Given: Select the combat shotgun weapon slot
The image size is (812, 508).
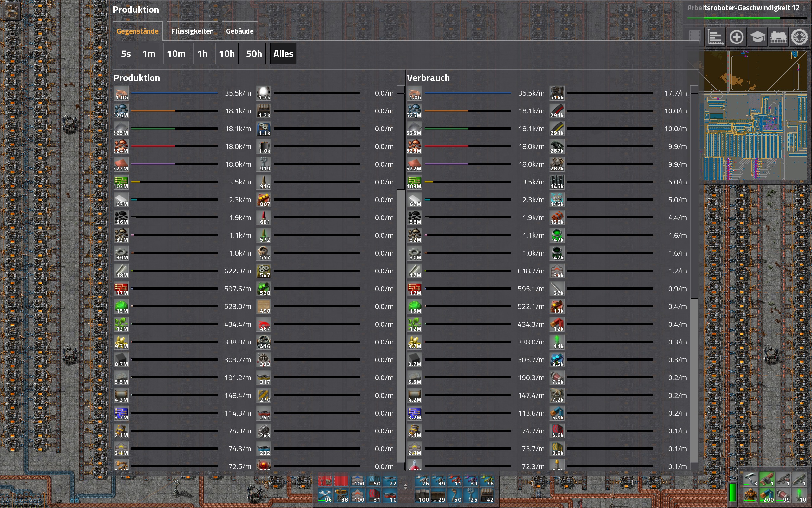Looking at the screenshot, I should click(x=767, y=479).
